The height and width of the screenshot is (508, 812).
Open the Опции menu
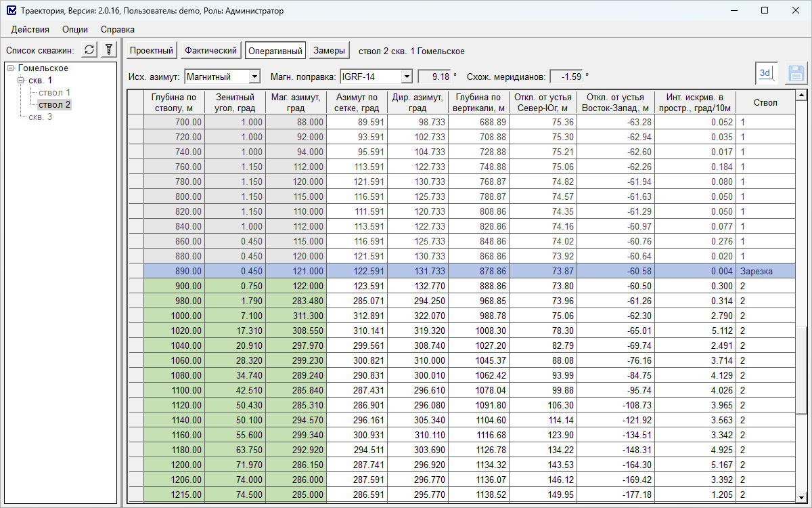(x=74, y=29)
